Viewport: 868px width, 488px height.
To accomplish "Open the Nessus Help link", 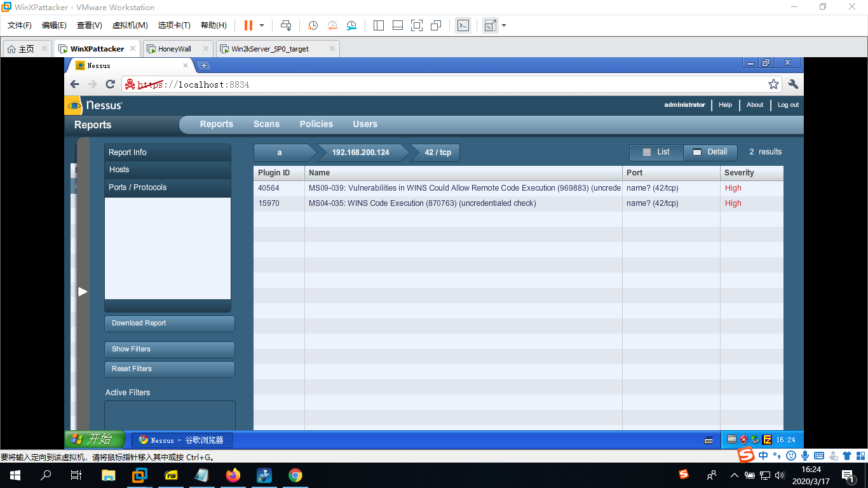I will [725, 105].
